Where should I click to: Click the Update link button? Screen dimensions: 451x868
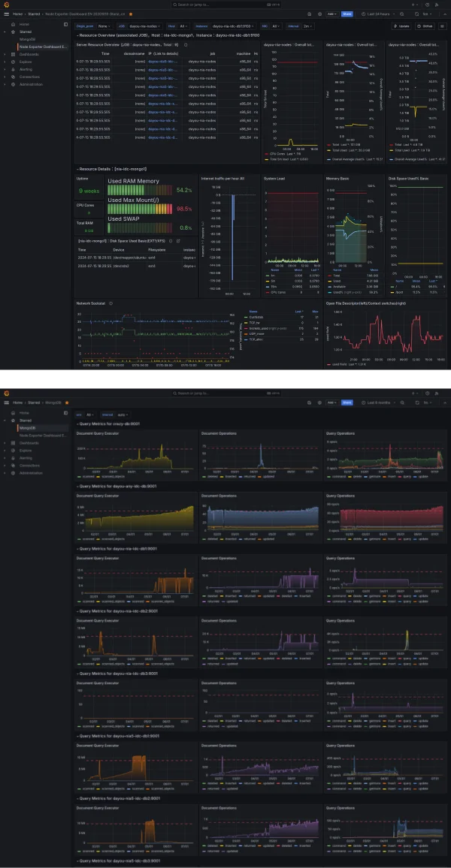pos(401,26)
